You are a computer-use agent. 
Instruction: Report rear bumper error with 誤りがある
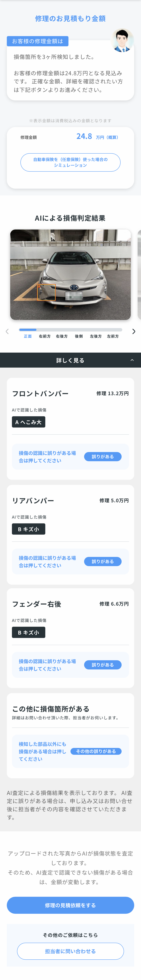tap(103, 562)
